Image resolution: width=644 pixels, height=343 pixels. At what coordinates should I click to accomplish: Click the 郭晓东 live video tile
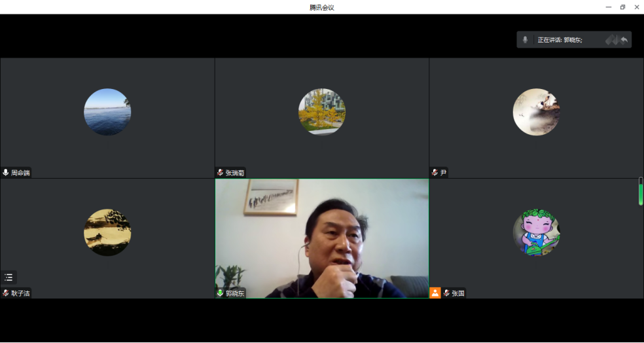tap(322, 236)
